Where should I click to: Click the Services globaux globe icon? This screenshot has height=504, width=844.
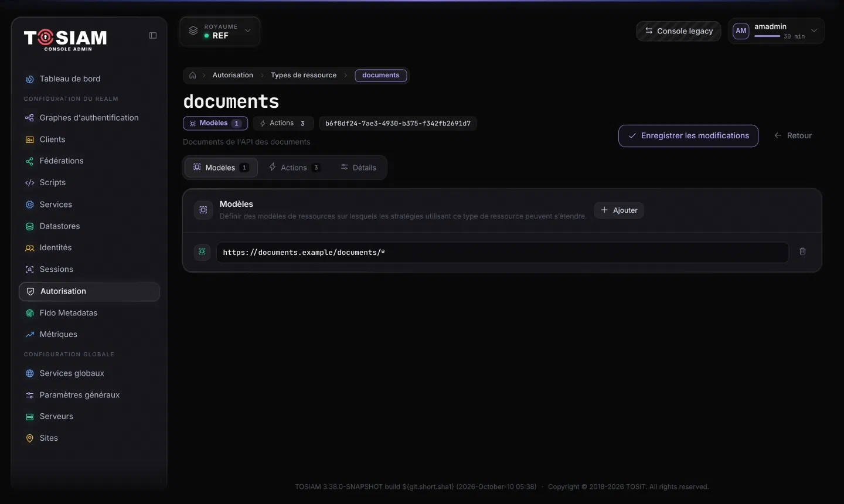click(x=30, y=373)
